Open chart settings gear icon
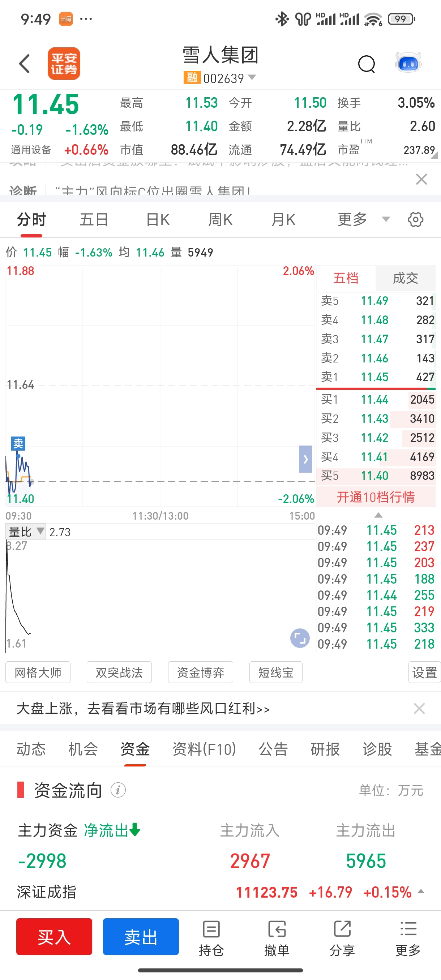Image resolution: width=441 pixels, height=980 pixels. [415, 219]
